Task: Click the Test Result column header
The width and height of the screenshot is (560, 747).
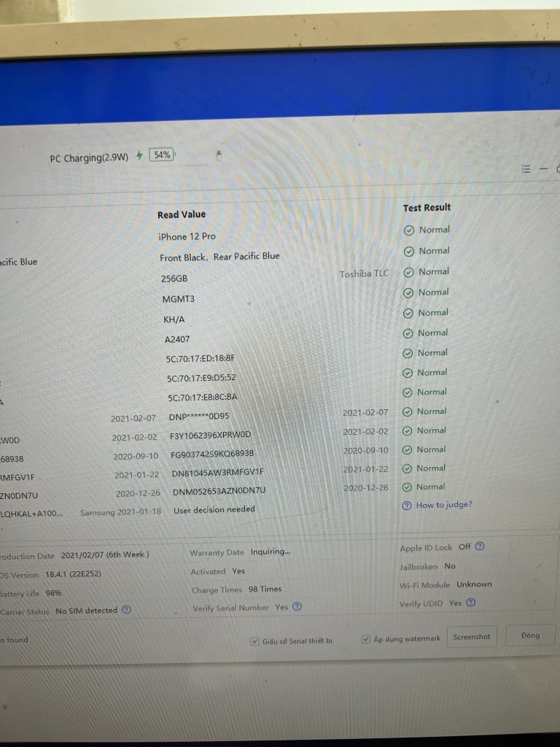Action: click(x=427, y=208)
